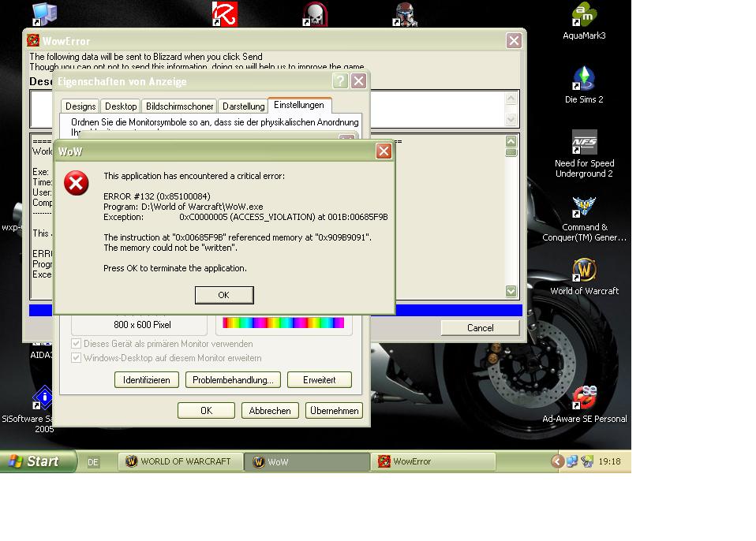Click OK in the WoW error dialog
This screenshot has width=756, height=541.
[223, 295]
